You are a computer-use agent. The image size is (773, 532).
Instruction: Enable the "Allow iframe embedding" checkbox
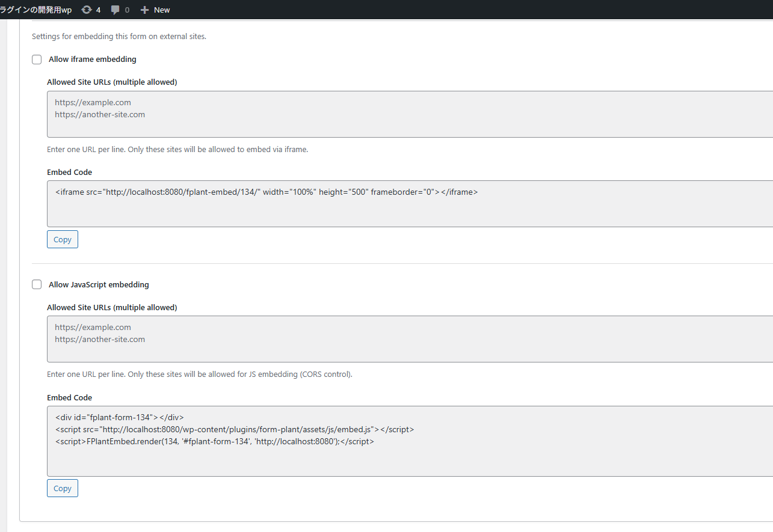(37, 60)
